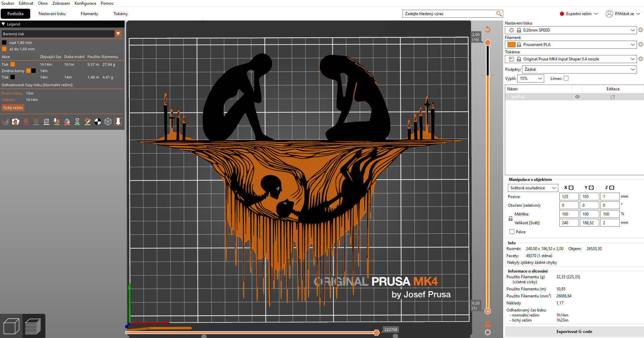Toggle custom G-code gear-pencil icon

coord(87,122)
